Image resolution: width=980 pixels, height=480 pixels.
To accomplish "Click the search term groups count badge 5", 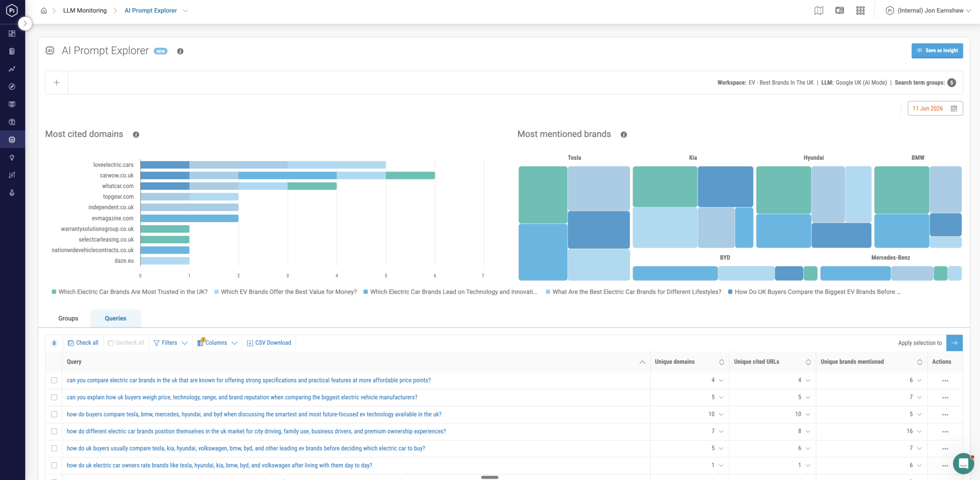I will (952, 83).
